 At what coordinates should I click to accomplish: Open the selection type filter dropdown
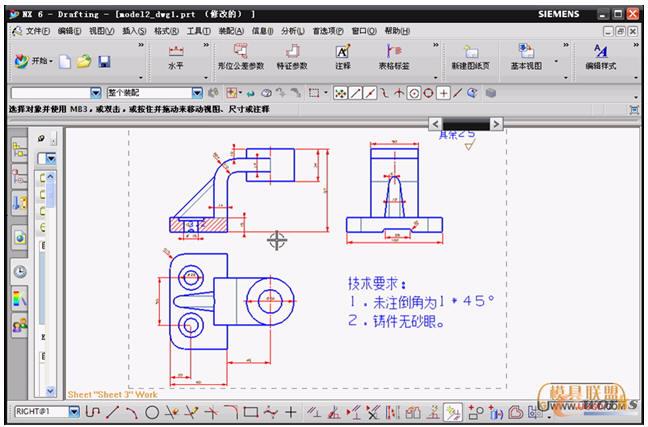(96, 93)
